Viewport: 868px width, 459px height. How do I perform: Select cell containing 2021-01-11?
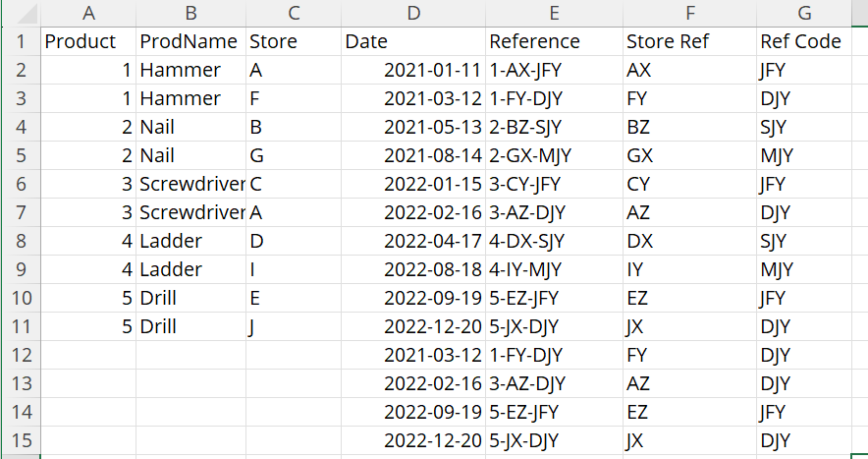coord(413,70)
